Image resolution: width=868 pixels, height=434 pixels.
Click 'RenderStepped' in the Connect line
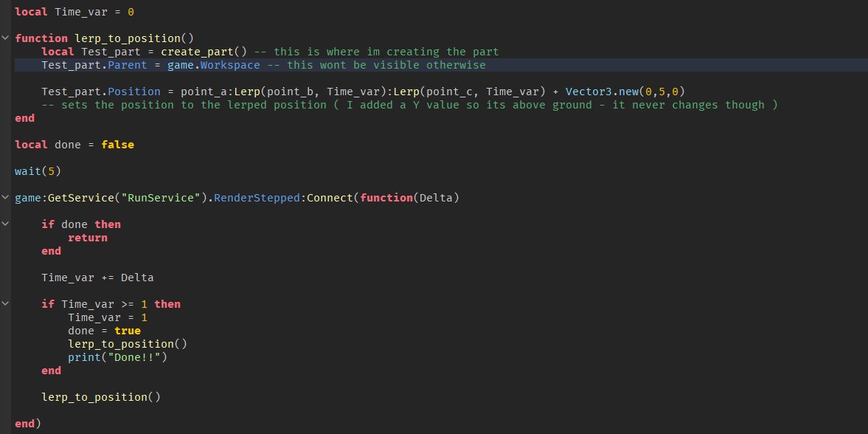pos(257,198)
